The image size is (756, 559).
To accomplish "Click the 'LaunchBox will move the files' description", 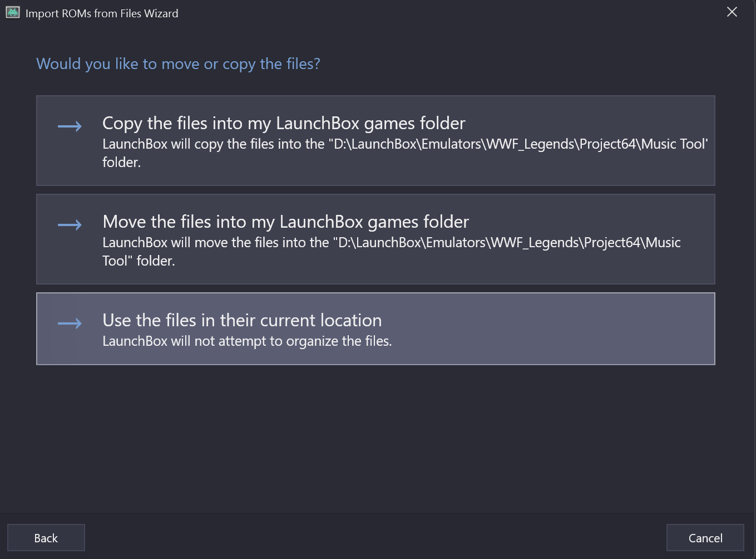I will [x=392, y=252].
